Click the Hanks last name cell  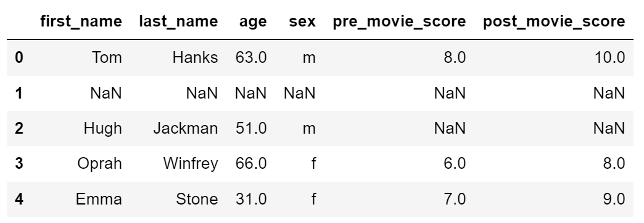(195, 57)
